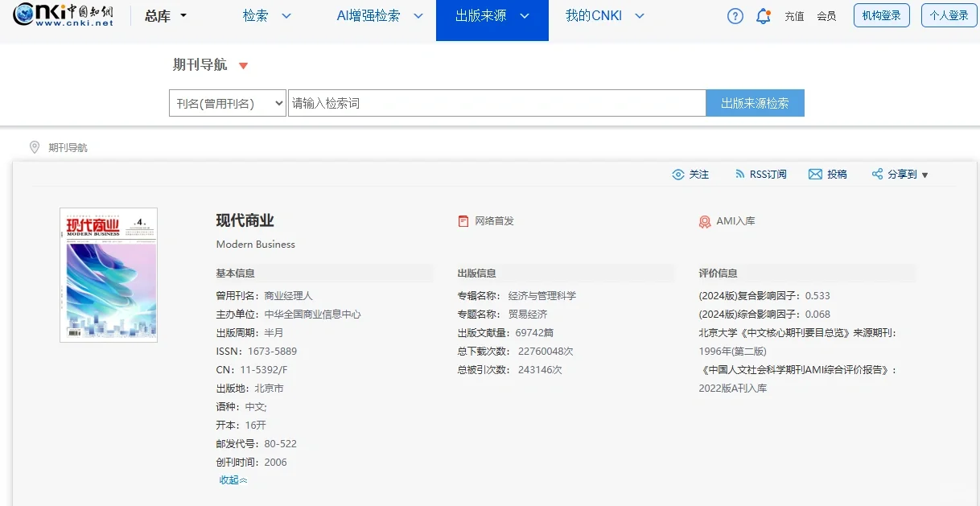Image resolution: width=980 pixels, height=506 pixels.
Task: Click the journal title 现代商业
Action: point(245,220)
